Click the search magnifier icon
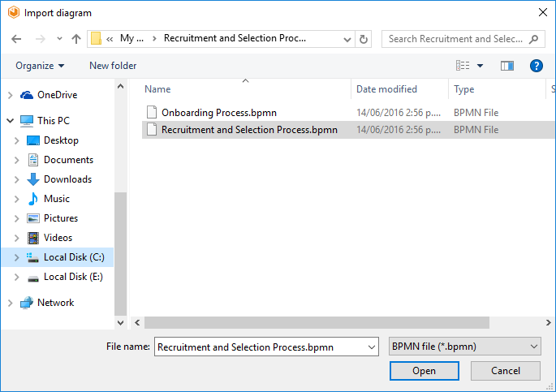This screenshot has height=392, width=556. (533, 39)
